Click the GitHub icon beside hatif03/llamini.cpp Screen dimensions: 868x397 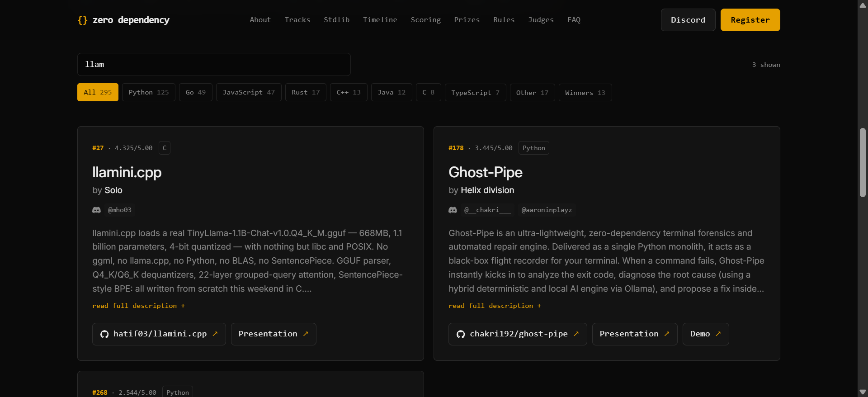tap(104, 334)
